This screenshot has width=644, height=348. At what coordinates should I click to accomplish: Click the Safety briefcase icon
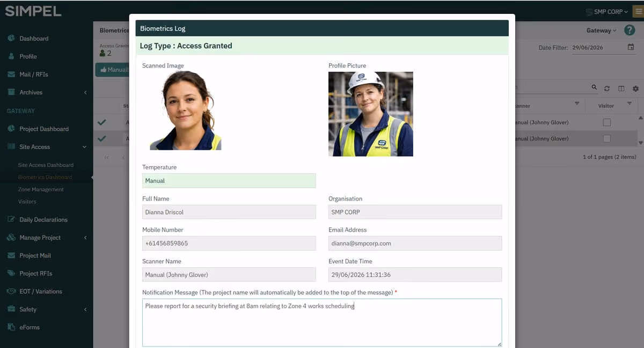coord(11,309)
